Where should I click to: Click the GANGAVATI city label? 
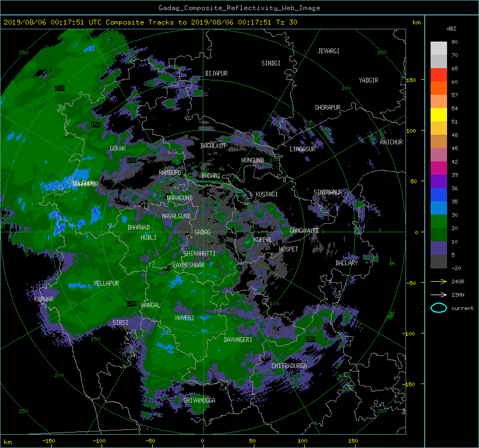[304, 230]
